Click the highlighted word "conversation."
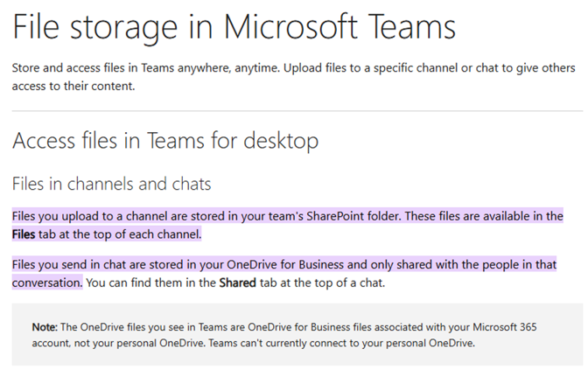 (x=47, y=283)
